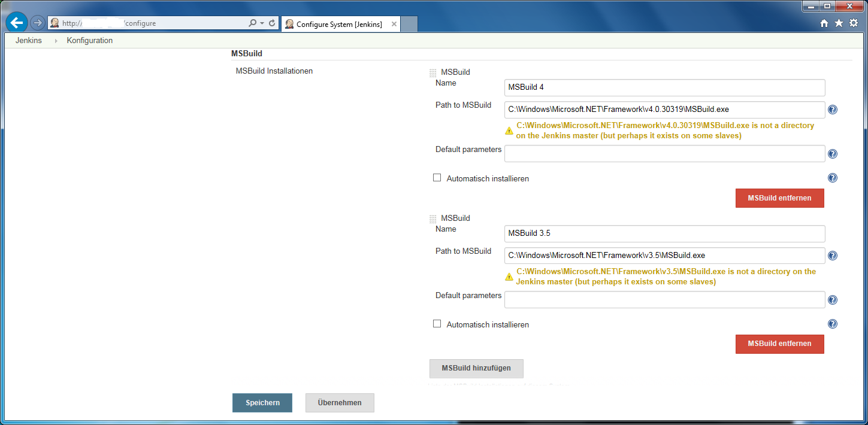Enable Automatisch installieren for MSBuild 3.5
The width and height of the screenshot is (868, 425).
437,324
